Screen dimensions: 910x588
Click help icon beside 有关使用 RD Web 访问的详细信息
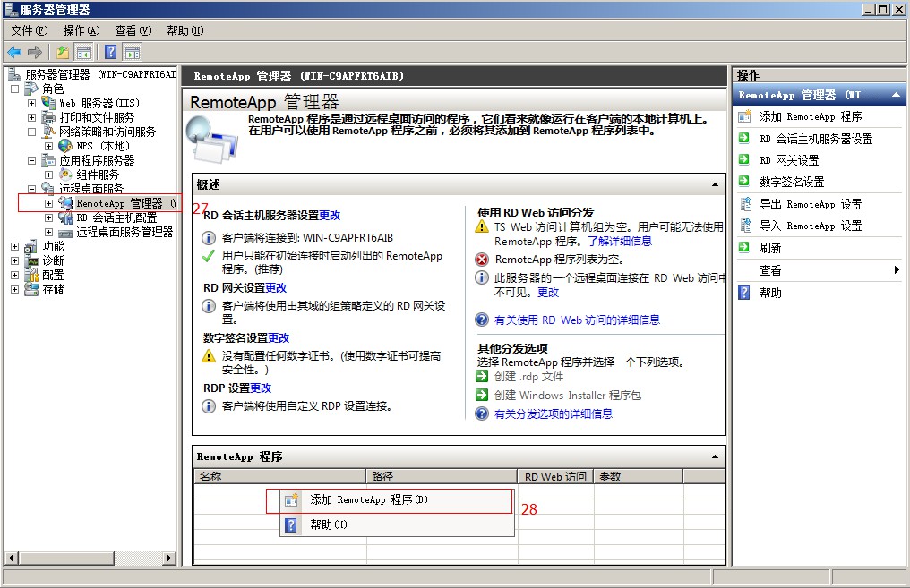(482, 320)
